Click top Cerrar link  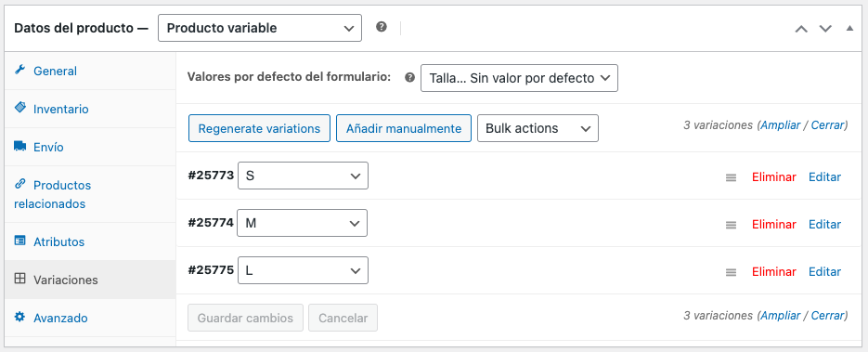[827, 125]
